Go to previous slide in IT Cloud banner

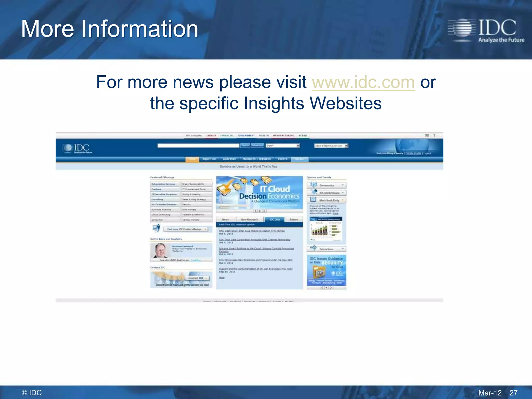256,211
